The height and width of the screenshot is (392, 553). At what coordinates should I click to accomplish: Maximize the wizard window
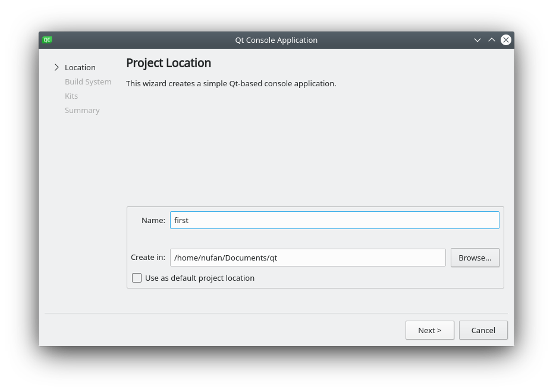coord(491,40)
